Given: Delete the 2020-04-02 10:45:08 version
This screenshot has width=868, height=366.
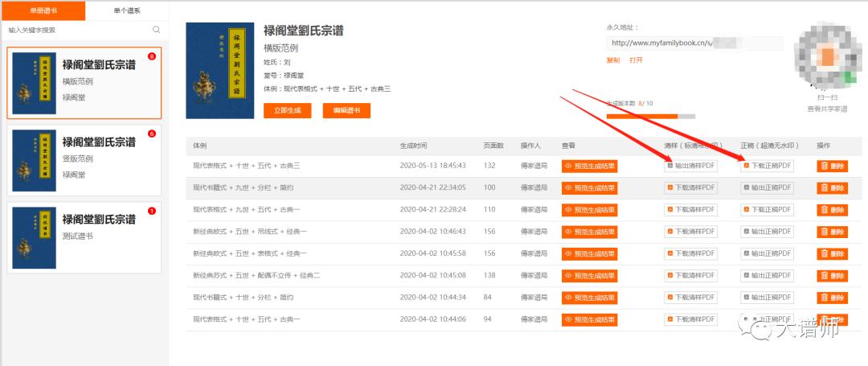Looking at the screenshot, I should [832, 276].
